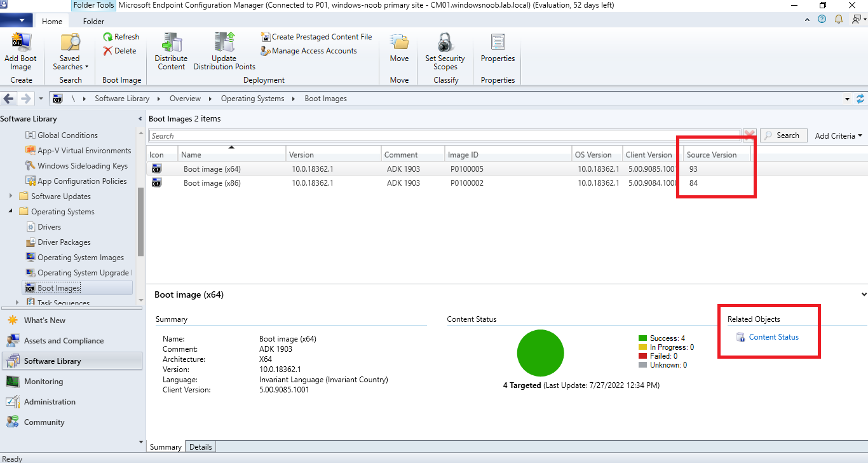Open Properties from the ribbon
The height and width of the screenshot is (463, 868).
click(498, 48)
